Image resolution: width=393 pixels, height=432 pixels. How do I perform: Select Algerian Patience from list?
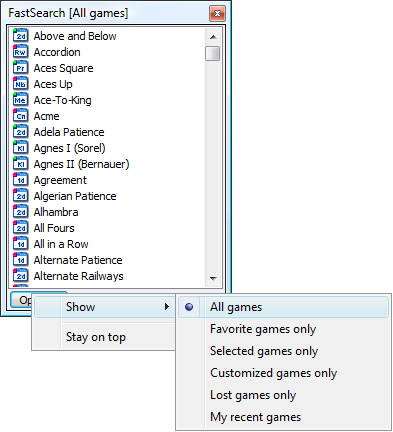75,196
